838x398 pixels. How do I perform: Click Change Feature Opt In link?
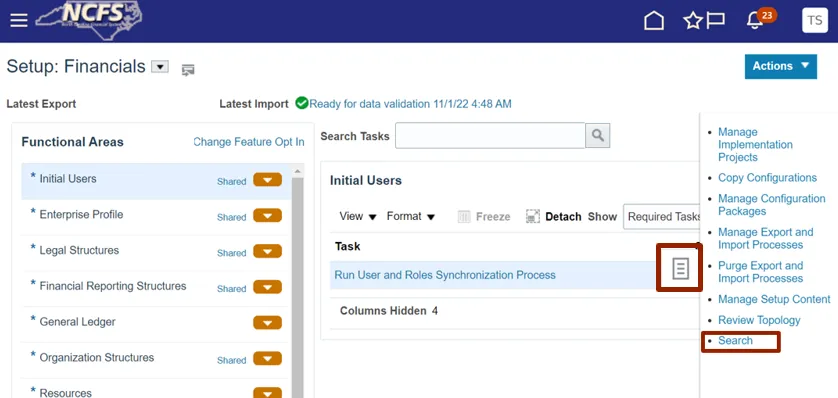(x=249, y=142)
